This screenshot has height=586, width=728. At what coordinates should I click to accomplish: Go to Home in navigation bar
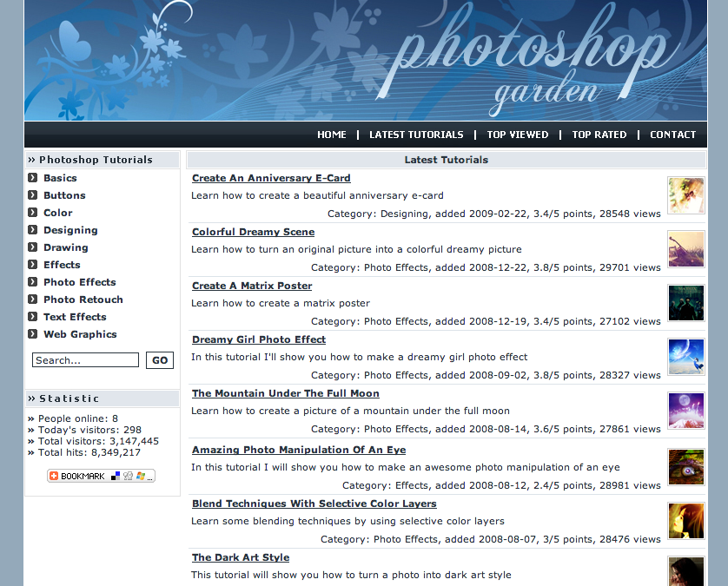pos(332,135)
